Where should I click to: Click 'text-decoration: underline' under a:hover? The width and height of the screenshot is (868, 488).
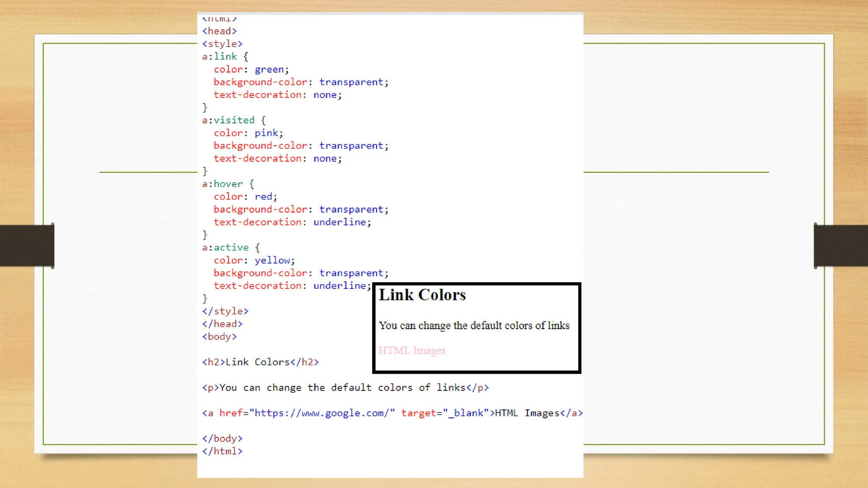tap(292, 222)
